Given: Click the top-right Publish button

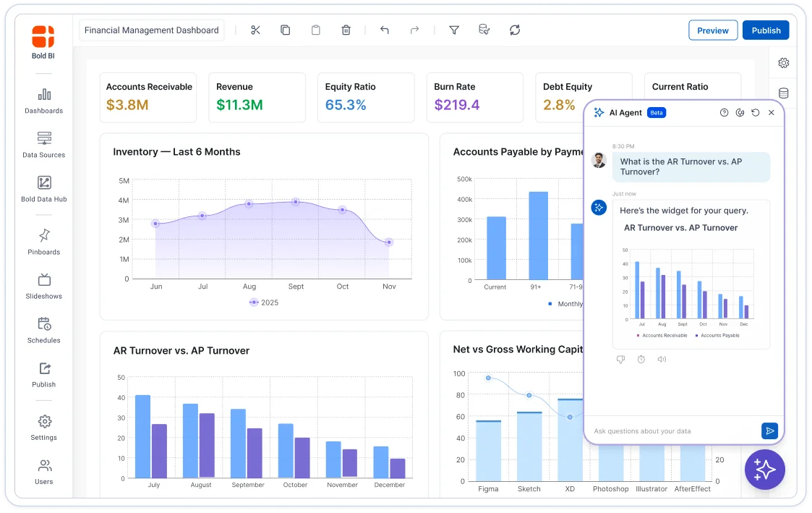Looking at the screenshot, I should pyautogui.click(x=766, y=30).
